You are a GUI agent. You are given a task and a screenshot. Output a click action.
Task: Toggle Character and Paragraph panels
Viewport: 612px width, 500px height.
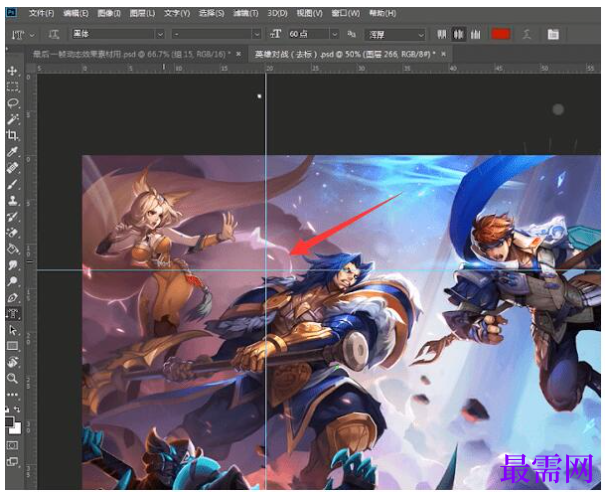(x=553, y=34)
